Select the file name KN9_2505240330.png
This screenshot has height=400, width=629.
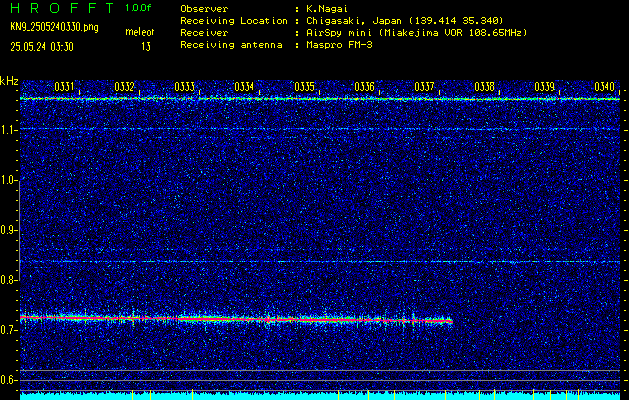tap(54, 27)
